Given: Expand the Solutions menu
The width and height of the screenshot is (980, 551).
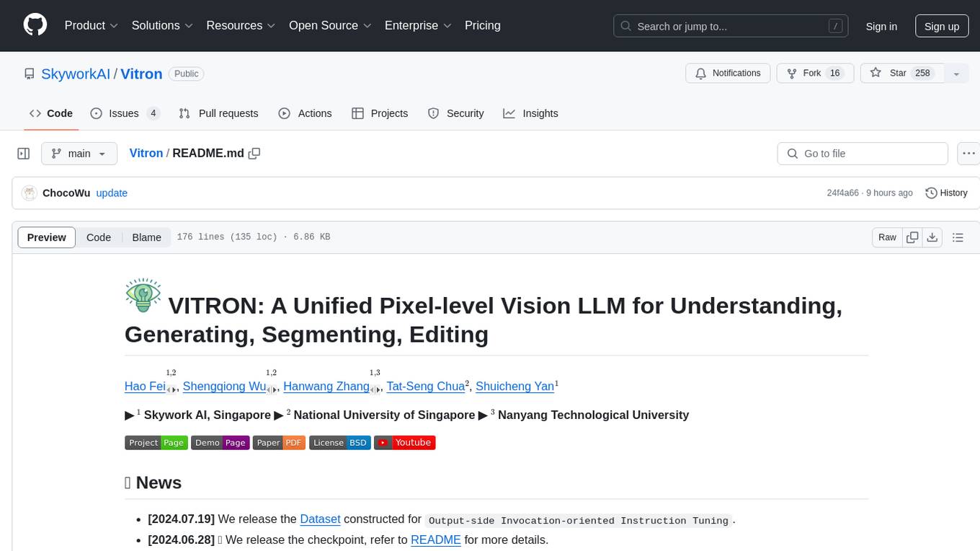Looking at the screenshot, I should coord(162,25).
